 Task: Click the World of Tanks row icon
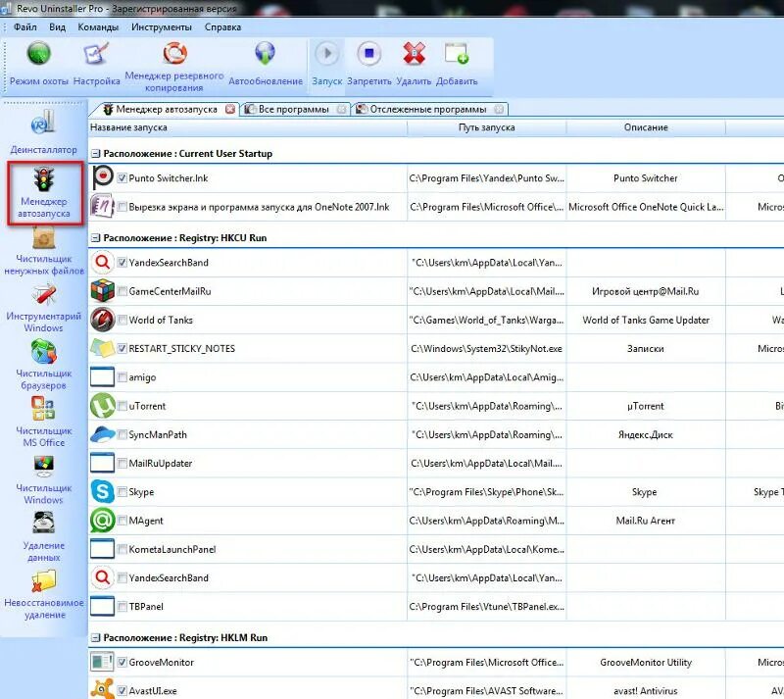(x=103, y=320)
